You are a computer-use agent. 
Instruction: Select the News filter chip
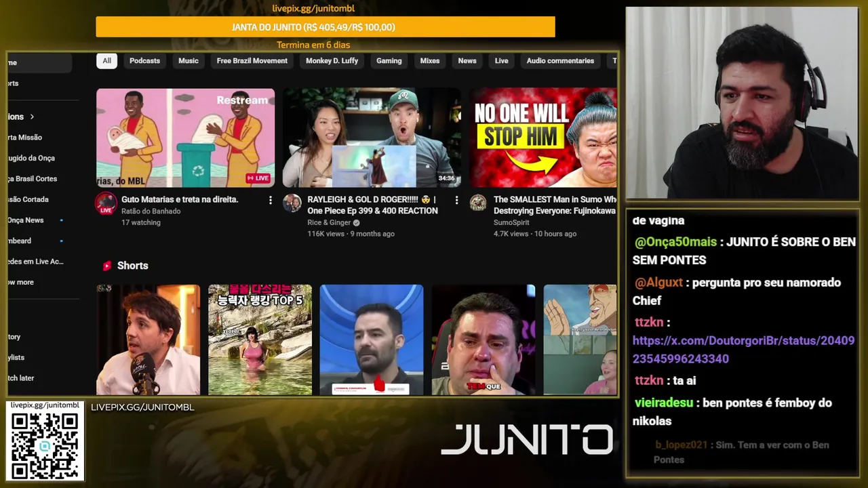pyautogui.click(x=467, y=61)
